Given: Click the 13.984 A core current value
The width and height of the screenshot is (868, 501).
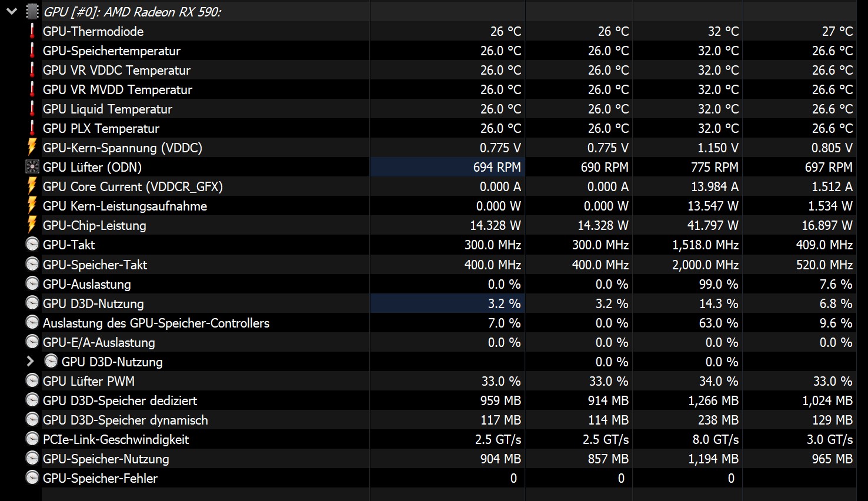Looking at the screenshot, I should (x=715, y=186).
